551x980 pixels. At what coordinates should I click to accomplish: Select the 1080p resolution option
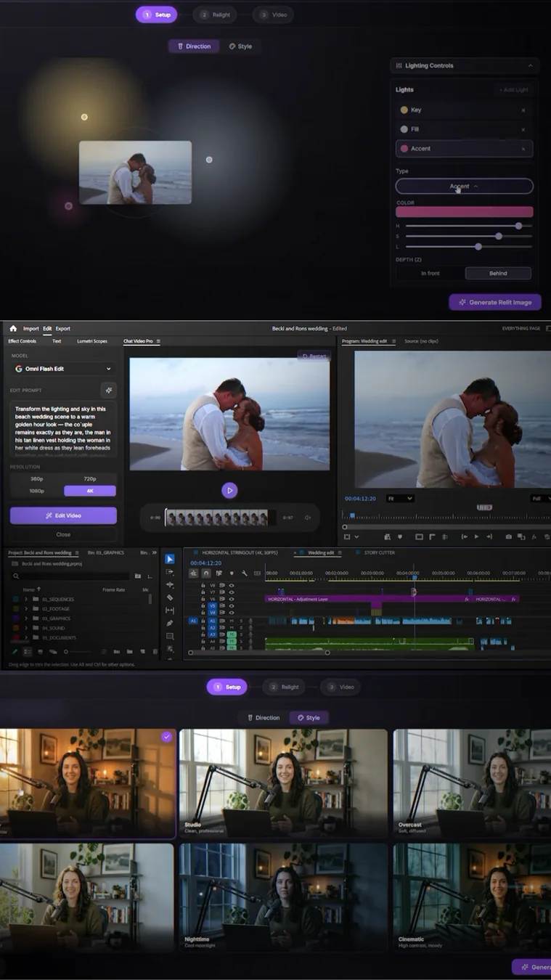(36, 491)
